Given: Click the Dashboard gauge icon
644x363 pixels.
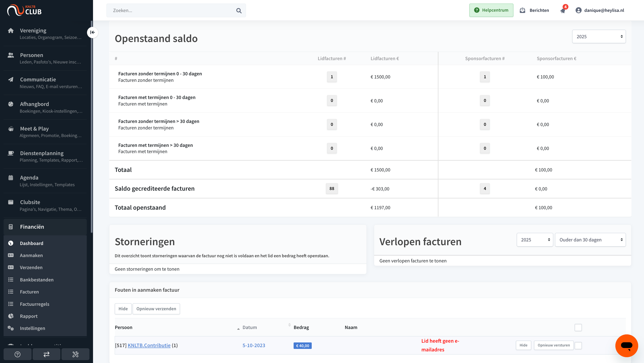Looking at the screenshot, I should (x=11, y=243).
